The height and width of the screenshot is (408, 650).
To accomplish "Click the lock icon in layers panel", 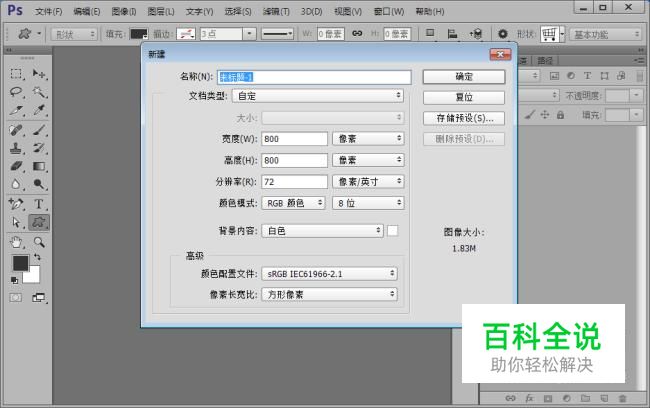I will tap(560, 115).
